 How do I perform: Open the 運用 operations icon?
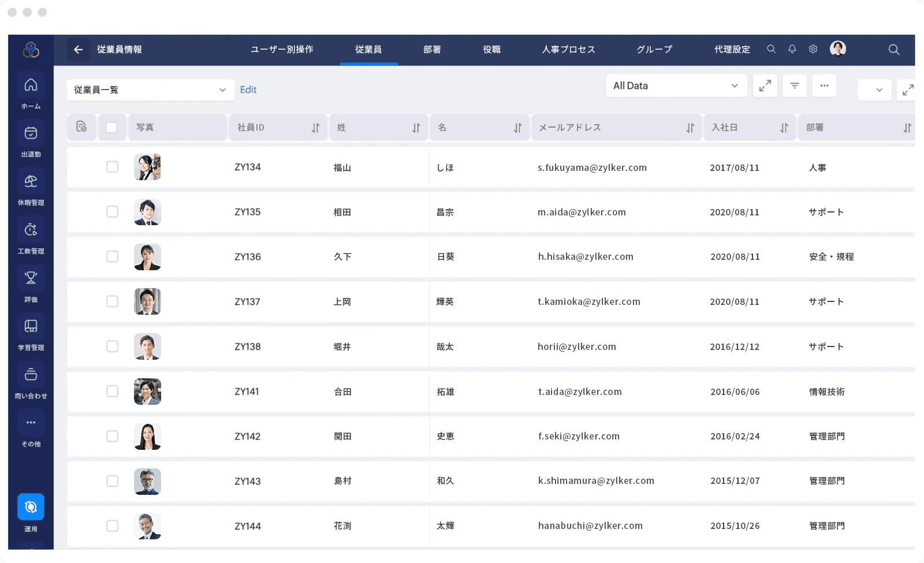point(31,507)
